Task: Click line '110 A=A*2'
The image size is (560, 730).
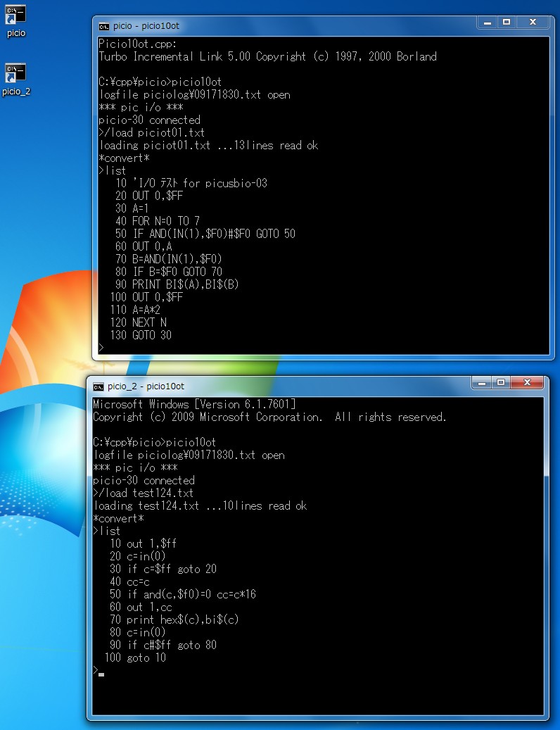Action: click(x=135, y=310)
